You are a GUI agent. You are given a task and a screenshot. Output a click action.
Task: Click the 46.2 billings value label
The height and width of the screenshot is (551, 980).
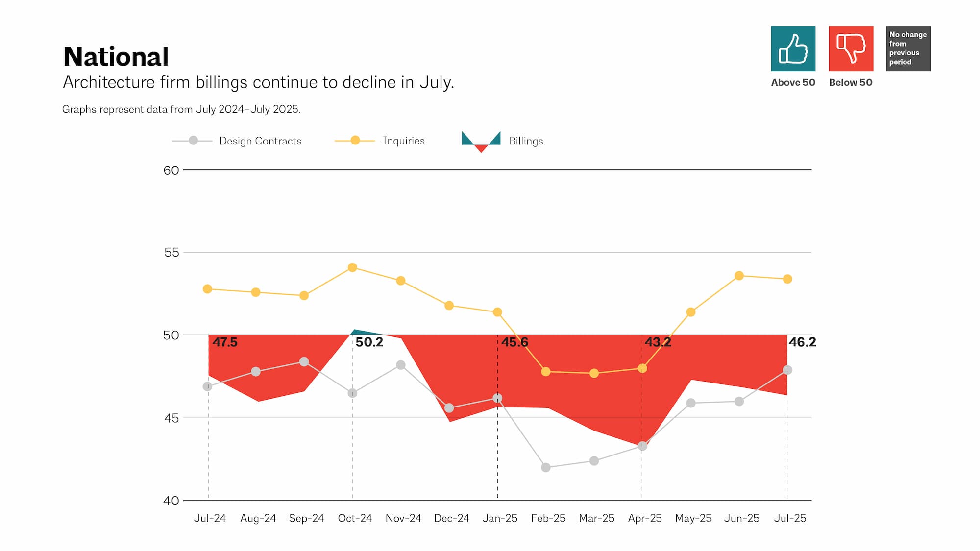coord(802,342)
